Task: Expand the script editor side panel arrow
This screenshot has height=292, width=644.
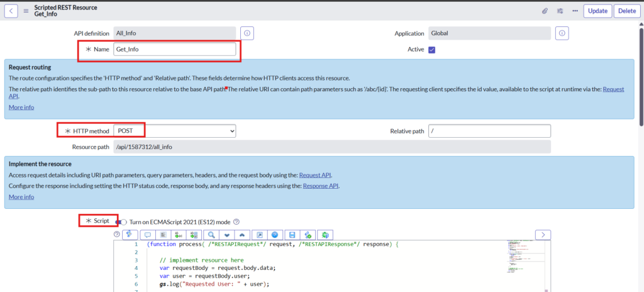Action: 543,235
